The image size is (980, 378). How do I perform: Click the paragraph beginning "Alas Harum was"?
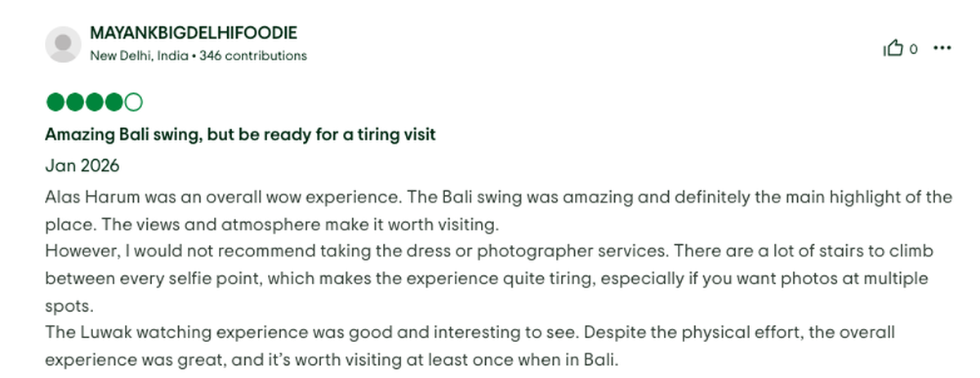[x=498, y=197]
